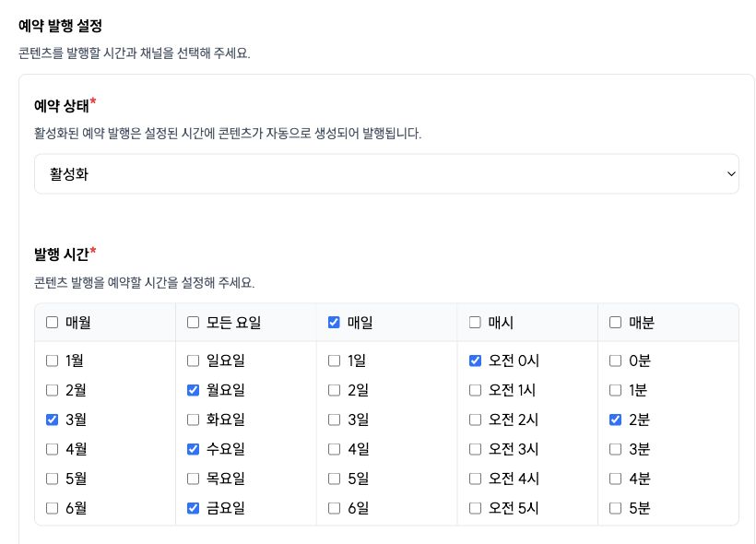Viewport: 756px width, 544px height.
Task: Check the 오전 4시 checkbox
Action: (475, 479)
